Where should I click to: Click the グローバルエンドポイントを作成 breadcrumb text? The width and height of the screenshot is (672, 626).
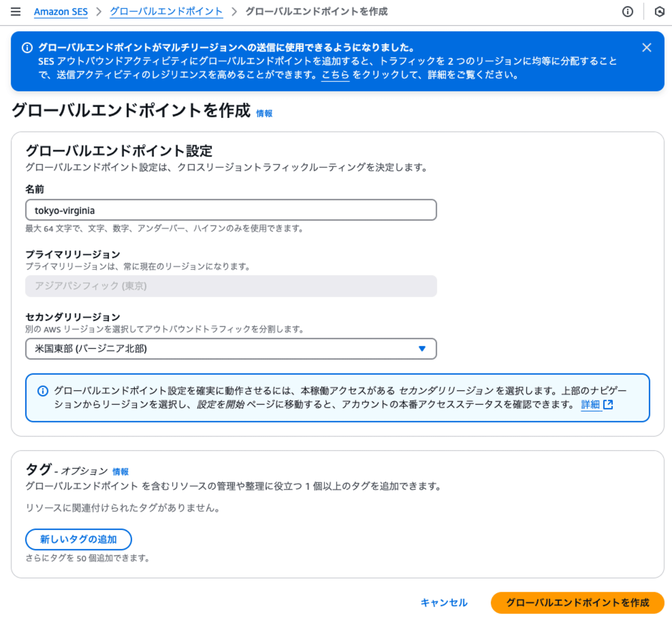(317, 12)
